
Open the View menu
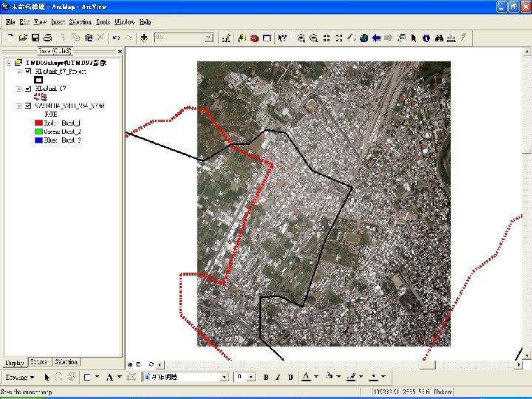(40, 22)
